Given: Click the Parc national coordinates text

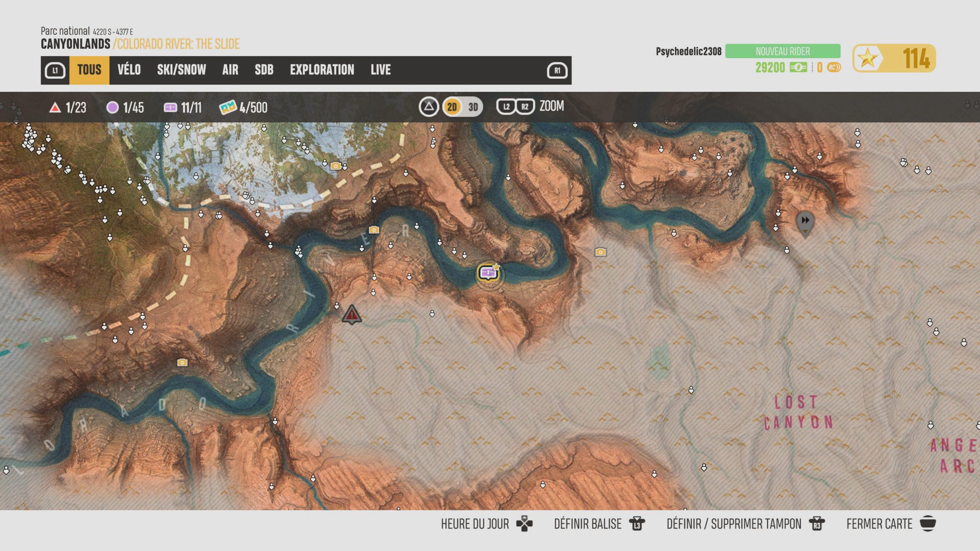Looking at the screenshot, I should point(87,31).
